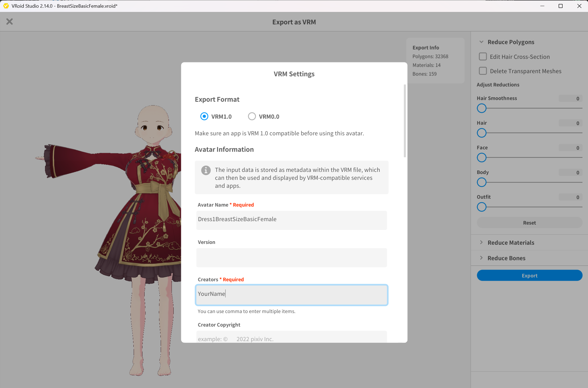Select the VRM1.0 export format
The width and height of the screenshot is (588, 388).
tap(204, 116)
